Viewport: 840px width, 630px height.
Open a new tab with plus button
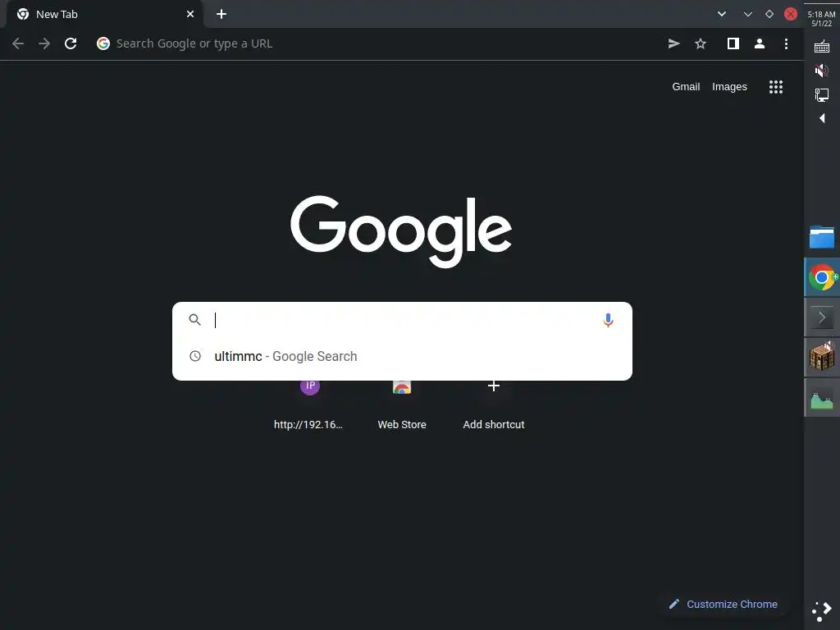point(221,15)
